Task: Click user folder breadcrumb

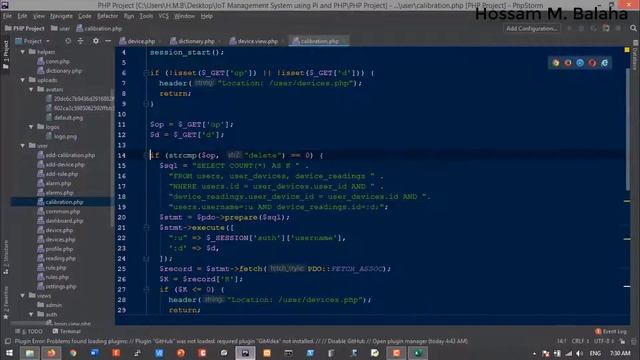Action: point(60,28)
